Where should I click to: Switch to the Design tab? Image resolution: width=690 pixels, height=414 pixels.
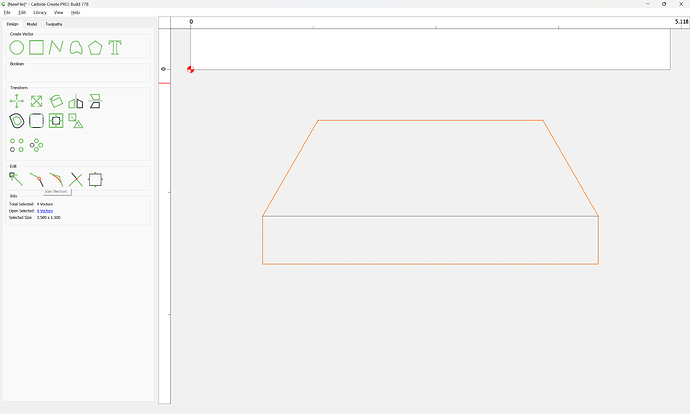tap(12, 24)
